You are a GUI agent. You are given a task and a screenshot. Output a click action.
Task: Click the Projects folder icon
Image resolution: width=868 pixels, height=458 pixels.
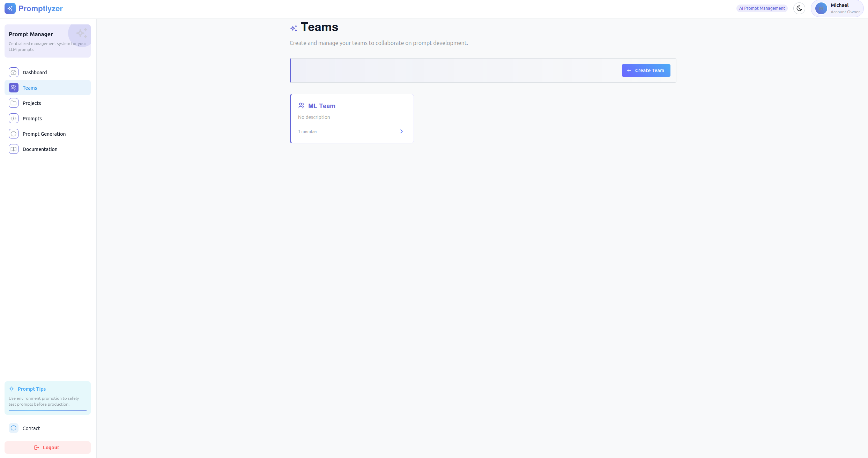(14, 103)
